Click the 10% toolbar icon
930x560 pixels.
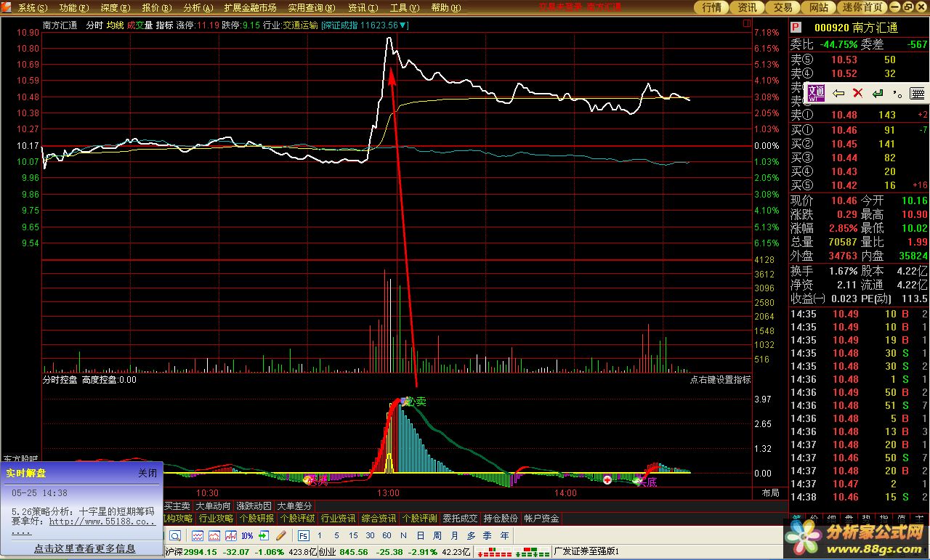pyautogui.click(x=248, y=535)
